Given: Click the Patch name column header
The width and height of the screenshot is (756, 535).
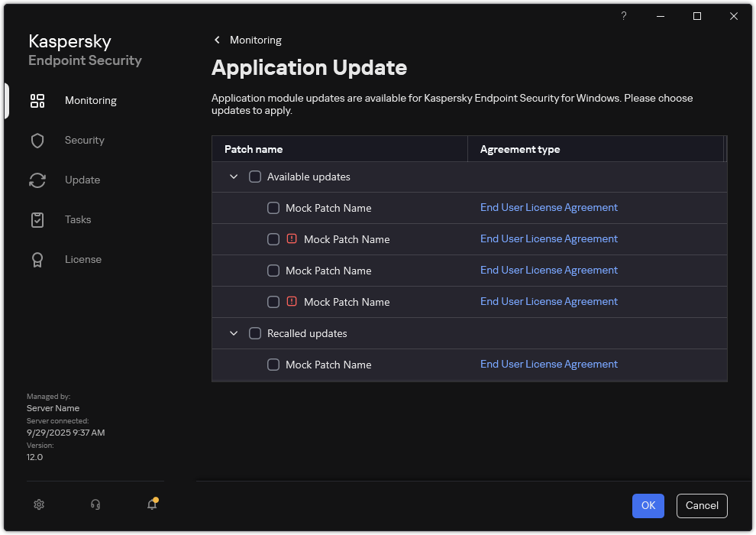Looking at the screenshot, I should (x=254, y=149).
